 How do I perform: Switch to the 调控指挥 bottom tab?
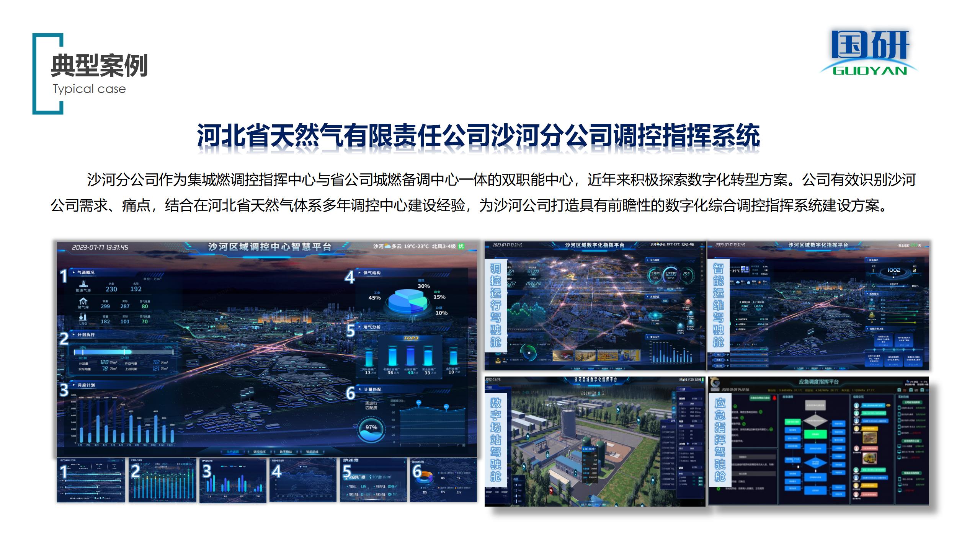click(259, 452)
